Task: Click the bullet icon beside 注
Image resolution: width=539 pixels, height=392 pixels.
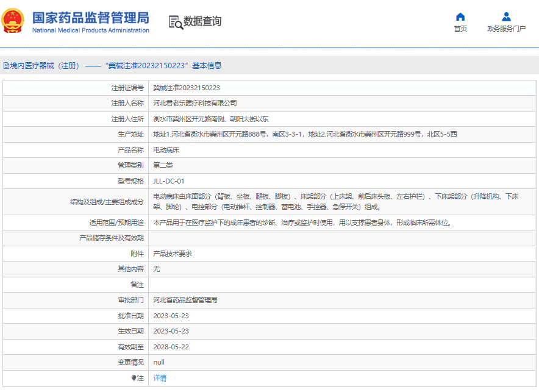Action: pos(134,378)
